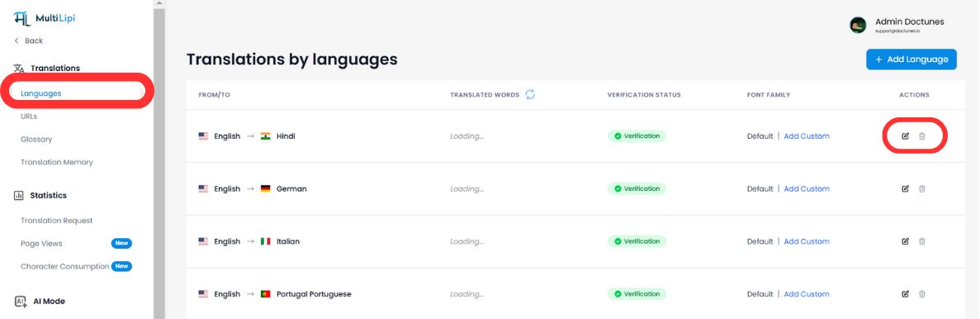Viewport: 980px width, 319px height.
Task: Open the URLs menu item
Action: coord(29,117)
